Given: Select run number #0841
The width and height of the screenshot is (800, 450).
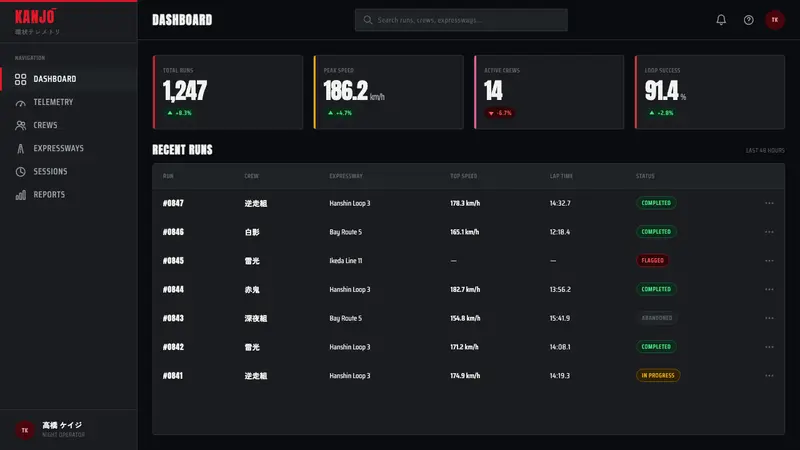Looking at the screenshot, I should click(173, 376).
